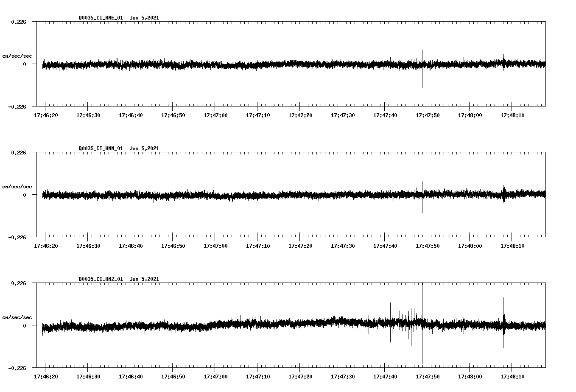576x392 pixels.
Task: Click 17:47:20 label on HNZ axis
Action: 300,376
